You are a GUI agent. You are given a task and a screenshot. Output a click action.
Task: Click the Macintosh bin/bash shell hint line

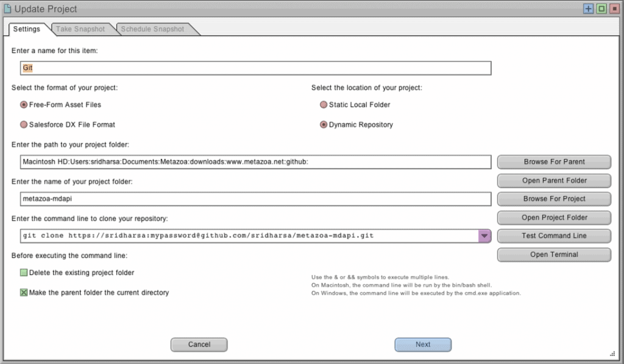[x=402, y=285]
